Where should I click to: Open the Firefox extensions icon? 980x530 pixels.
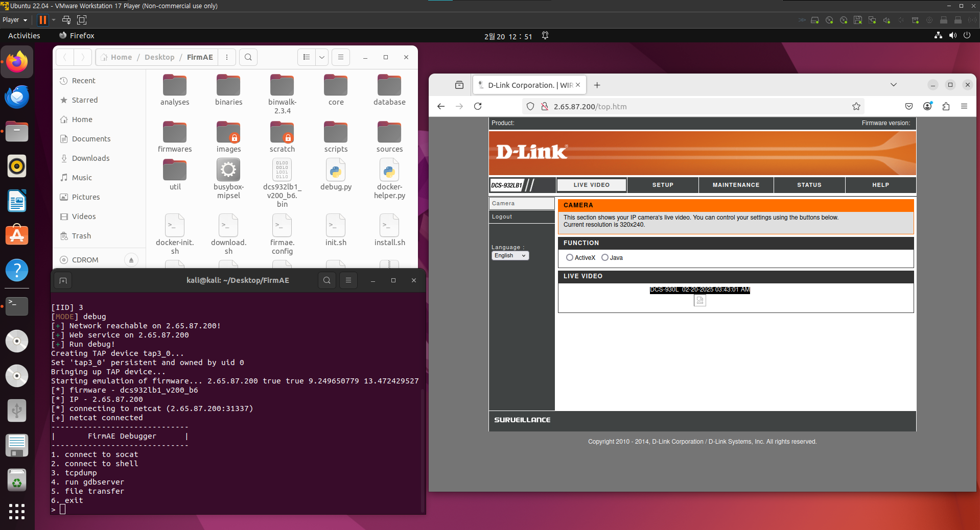point(946,106)
